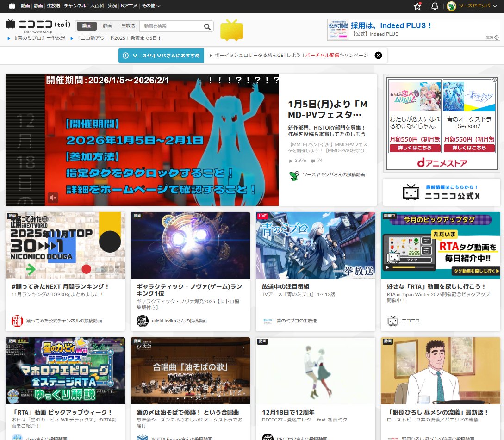Open 「野原ひろし 昼メシの流儀」最新話！ title
This screenshot has width=504, height=440.
(438, 412)
